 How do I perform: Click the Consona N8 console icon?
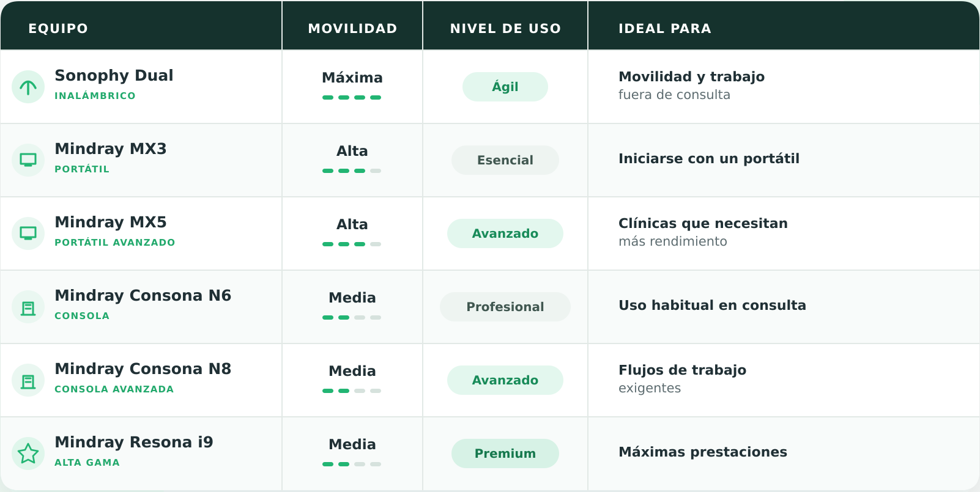click(x=28, y=380)
